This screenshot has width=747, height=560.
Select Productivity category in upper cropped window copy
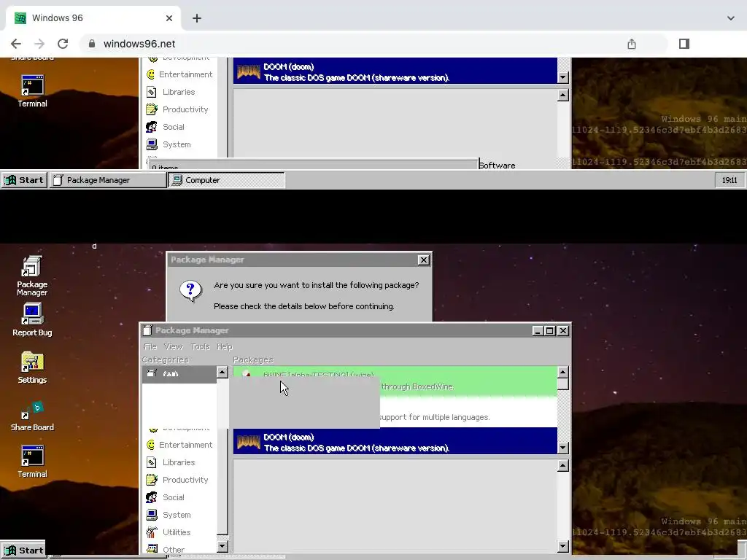177,109
